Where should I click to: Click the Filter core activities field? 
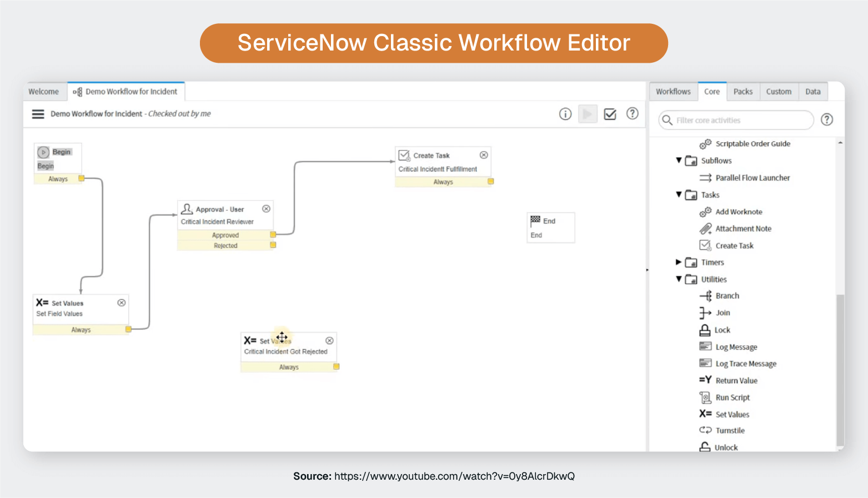coord(735,120)
